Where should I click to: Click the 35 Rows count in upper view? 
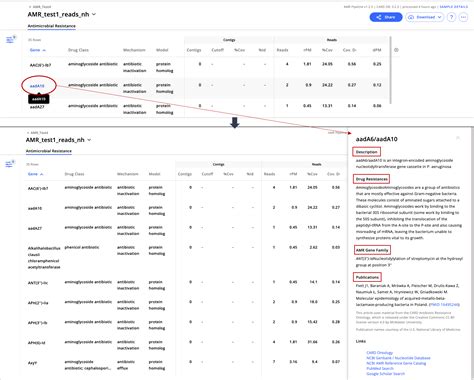(x=34, y=40)
